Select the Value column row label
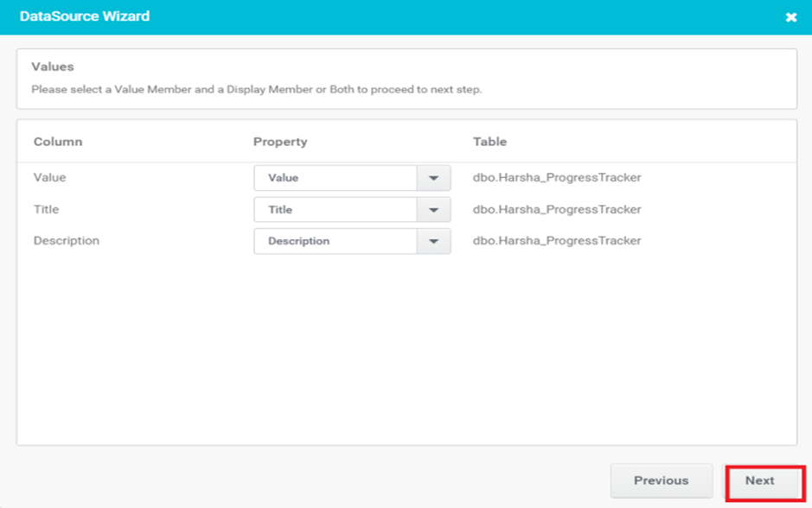The image size is (812, 508). (x=49, y=177)
